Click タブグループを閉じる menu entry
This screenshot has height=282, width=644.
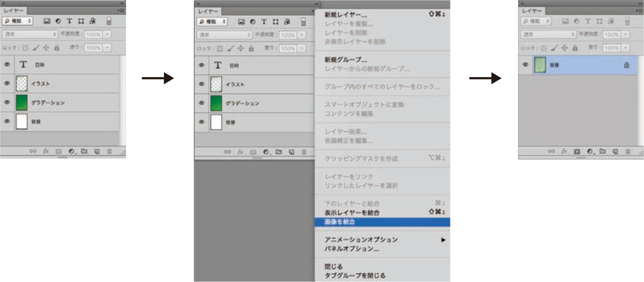355,276
